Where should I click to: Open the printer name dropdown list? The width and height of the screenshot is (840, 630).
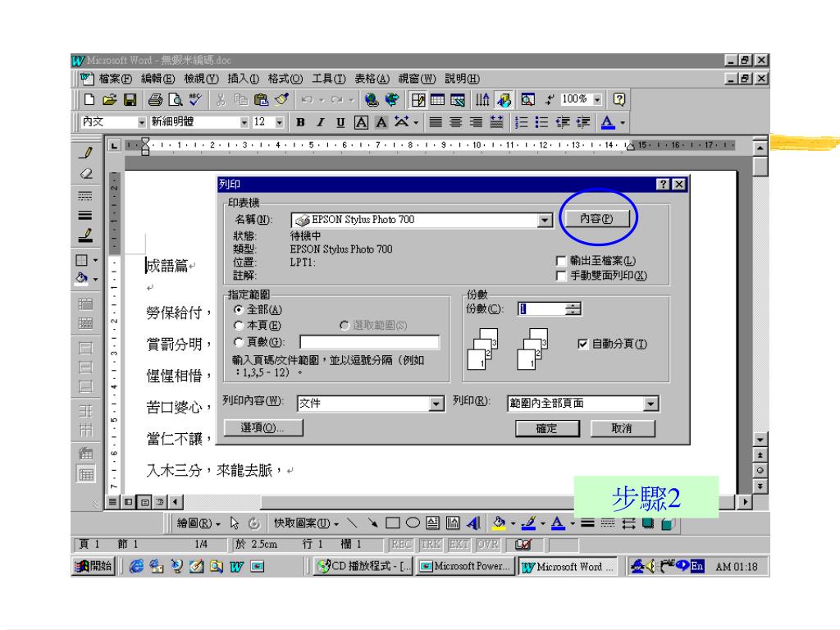[x=545, y=220]
